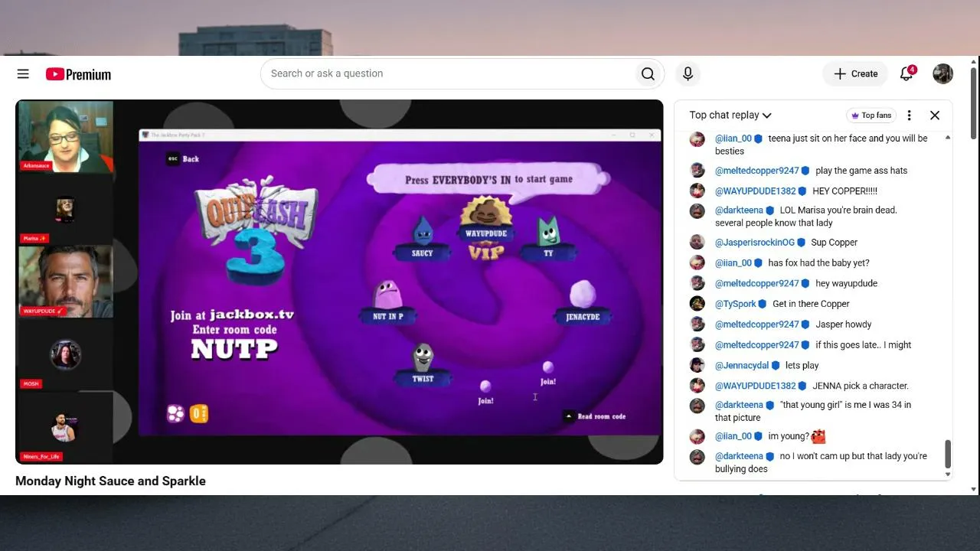Image resolution: width=980 pixels, height=551 pixels.
Task: Click the avatar beside hey wayupdude message
Action: point(697,283)
